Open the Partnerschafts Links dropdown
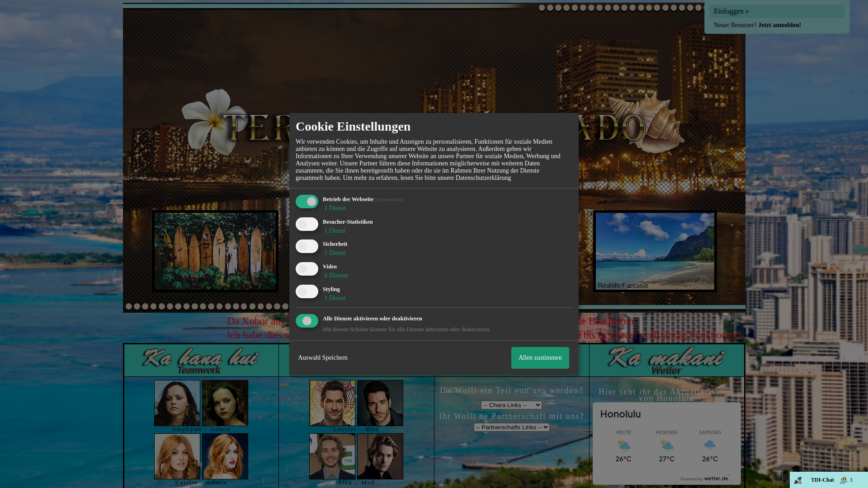 pos(511,427)
